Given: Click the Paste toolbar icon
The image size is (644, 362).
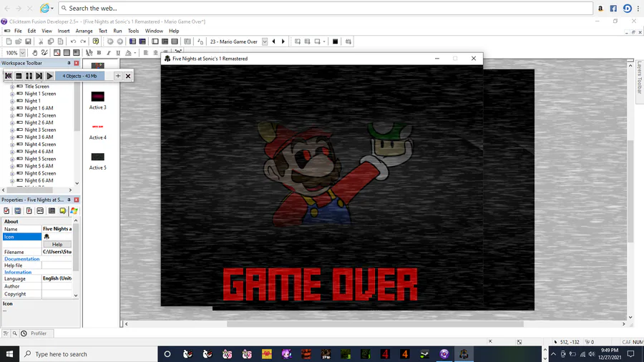Looking at the screenshot, I should coord(60,41).
